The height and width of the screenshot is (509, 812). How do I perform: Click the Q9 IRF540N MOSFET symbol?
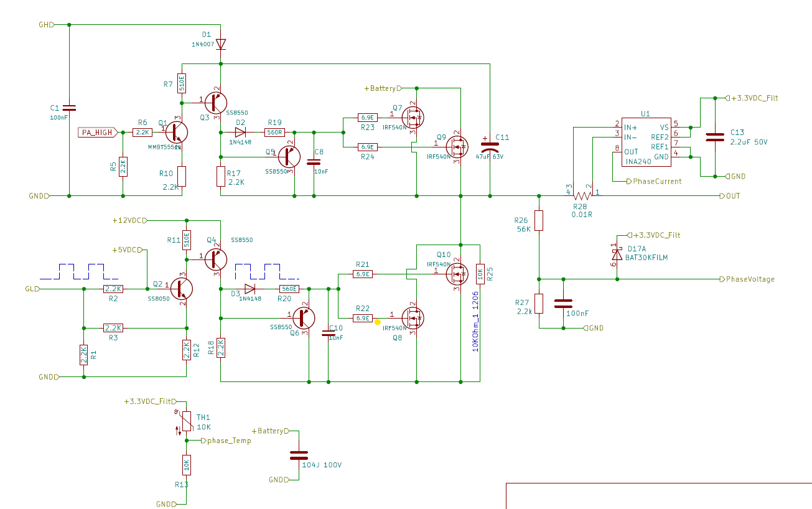click(457, 147)
